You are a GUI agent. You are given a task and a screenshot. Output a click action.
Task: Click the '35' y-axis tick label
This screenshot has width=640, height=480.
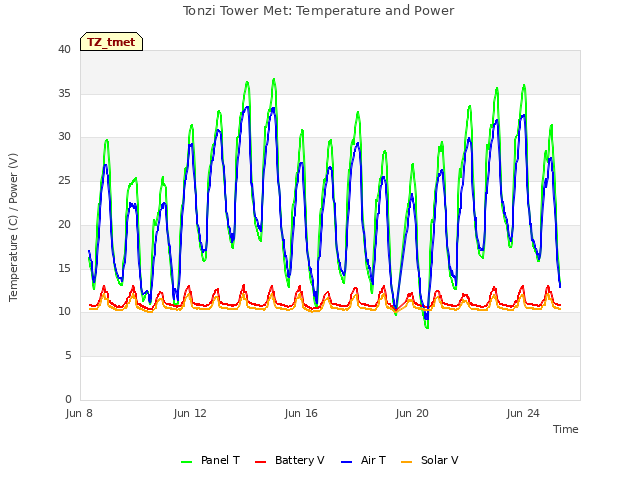[64, 93]
